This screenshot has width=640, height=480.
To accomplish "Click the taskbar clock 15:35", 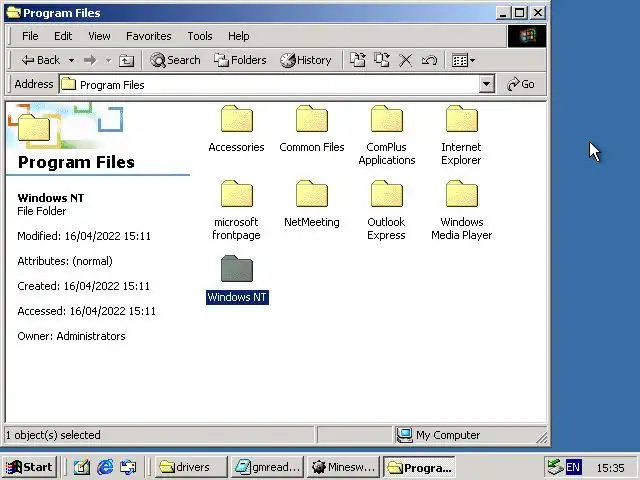I will 610,468.
